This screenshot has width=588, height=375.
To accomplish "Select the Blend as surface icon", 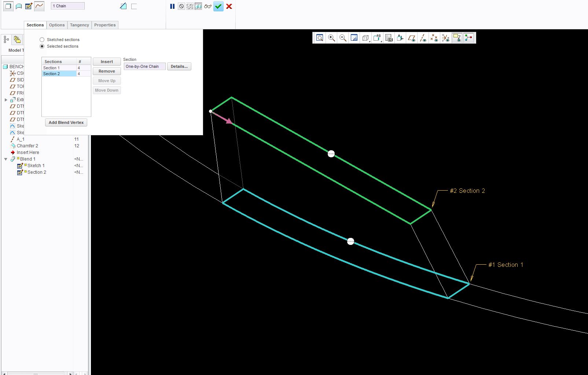I will [18, 6].
